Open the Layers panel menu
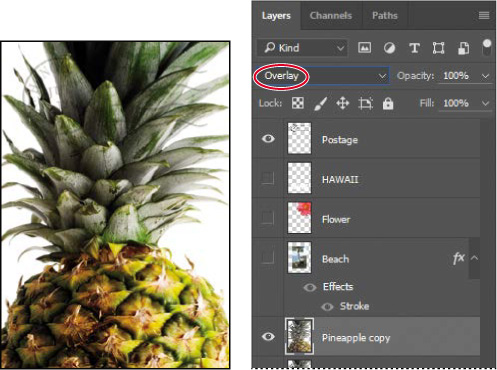Image resolution: width=497 pixels, height=370 pixels. (x=484, y=15)
